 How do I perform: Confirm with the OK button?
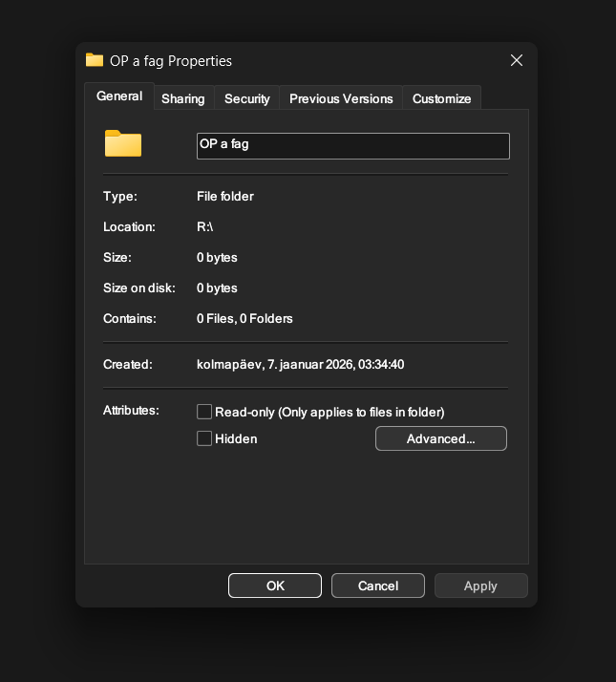coord(275,586)
